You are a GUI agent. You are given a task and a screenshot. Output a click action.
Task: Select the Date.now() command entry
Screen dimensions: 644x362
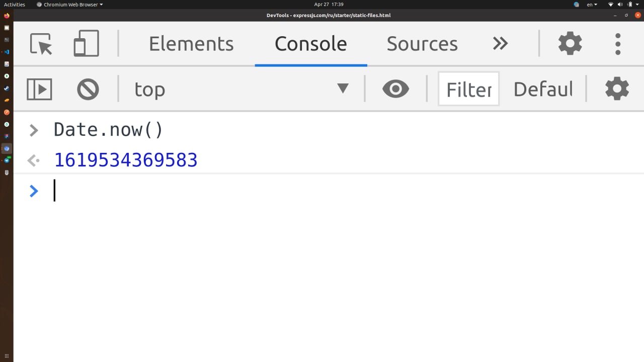(109, 130)
